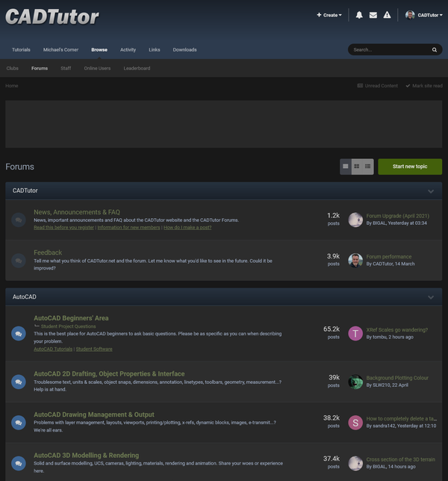Screen dimensions: 448x481
Task: Open 'How do I make a post?' link
Action: coord(187,227)
